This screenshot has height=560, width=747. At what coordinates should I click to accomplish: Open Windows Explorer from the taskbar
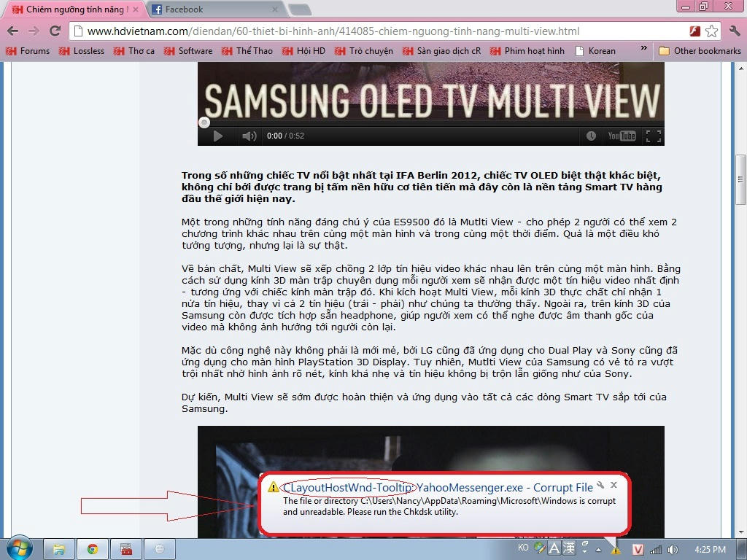point(59,550)
